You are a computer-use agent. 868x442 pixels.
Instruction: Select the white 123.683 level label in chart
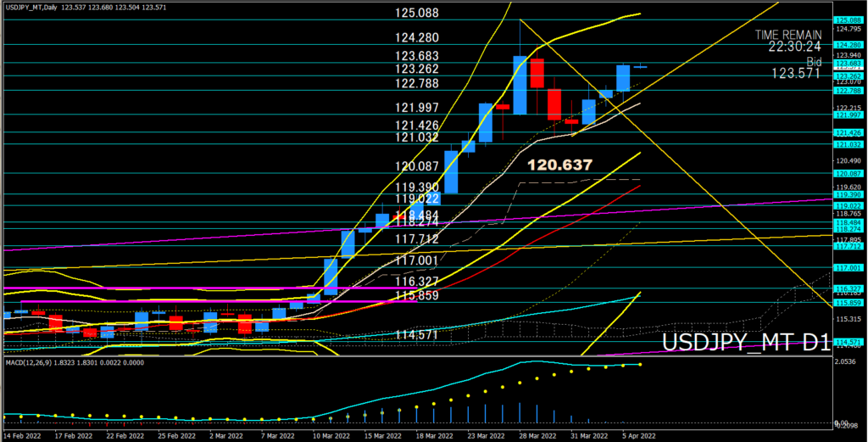(417, 56)
